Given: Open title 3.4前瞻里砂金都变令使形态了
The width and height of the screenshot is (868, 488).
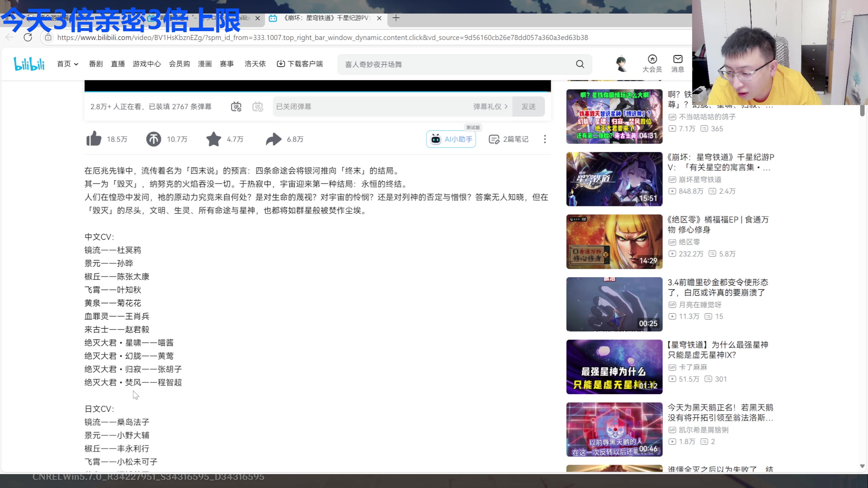Looking at the screenshot, I should tap(718, 287).
